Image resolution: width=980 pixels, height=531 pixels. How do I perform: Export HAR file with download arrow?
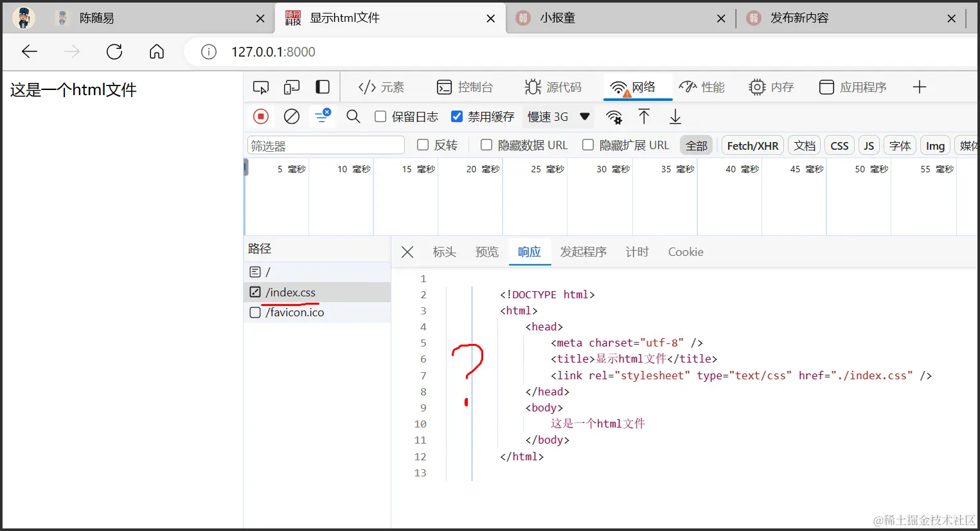point(675,116)
